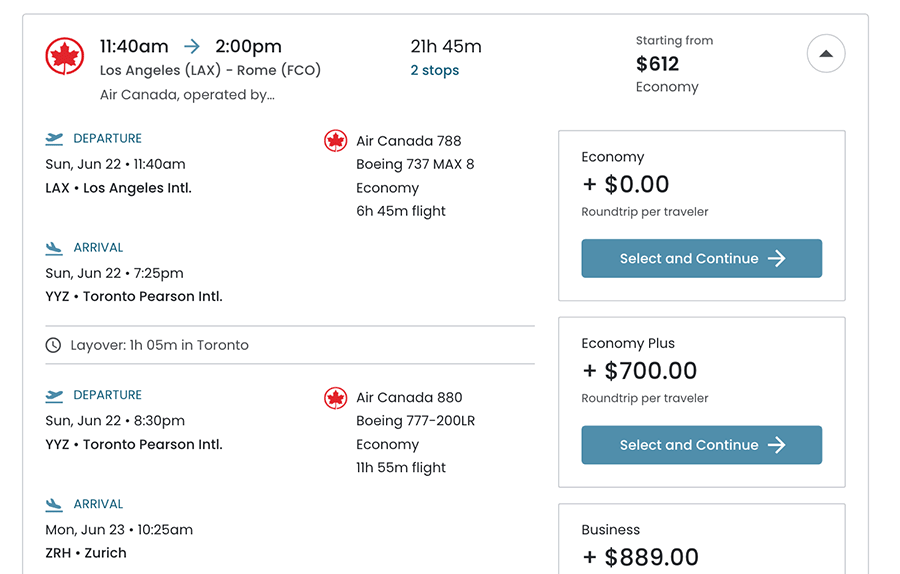Collapse flight details with the chevron button
Screen dimensions: 900x574
pos(826,54)
